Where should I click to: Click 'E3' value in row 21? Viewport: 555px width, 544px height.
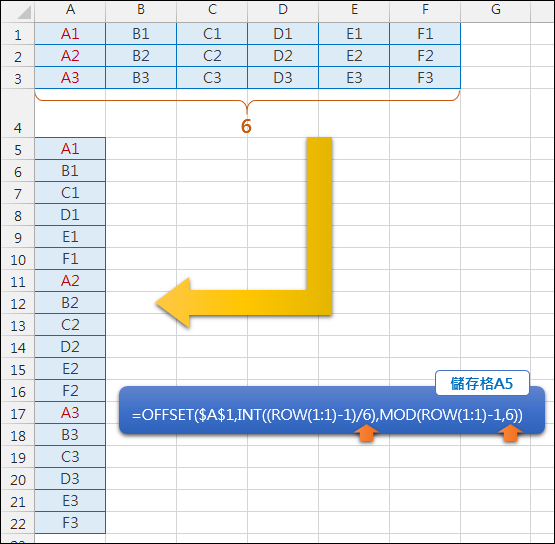(x=70, y=501)
